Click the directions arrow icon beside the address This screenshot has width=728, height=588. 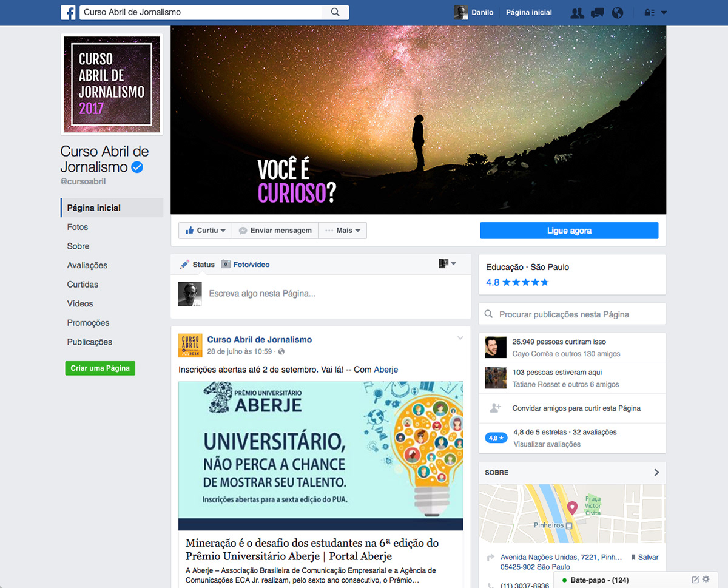(x=491, y=558)
